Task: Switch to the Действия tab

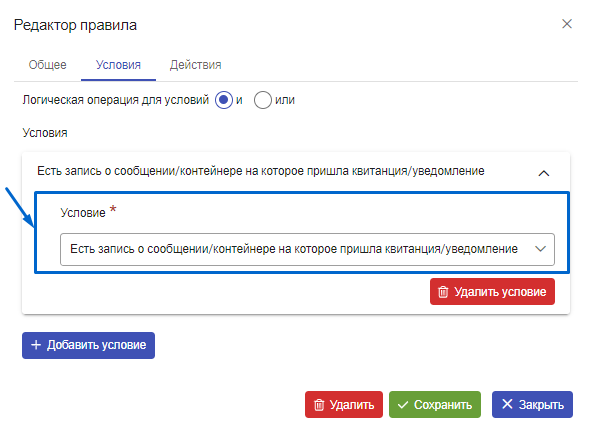Action: tap(195, 65)
